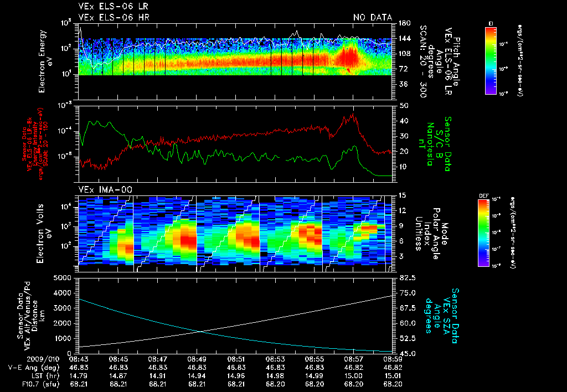
Task: Click the 180 pitch angle tick label
Action: click(x=404, y=23)
